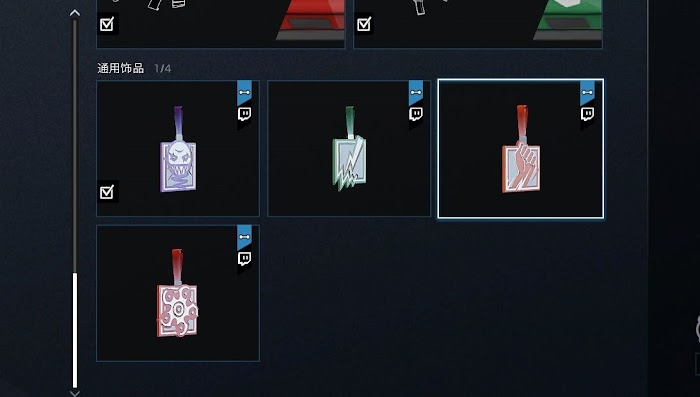Click the scroll down arrow

(75, 393)
